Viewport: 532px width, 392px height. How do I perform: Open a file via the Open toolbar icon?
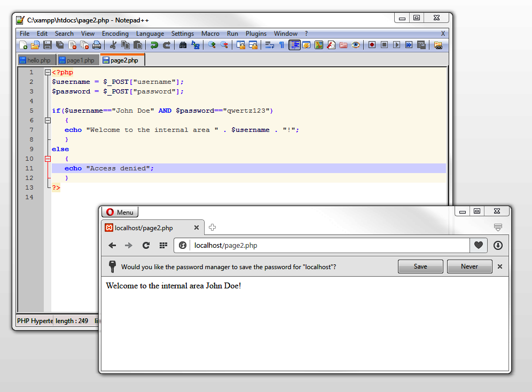[x=35, y=45]
